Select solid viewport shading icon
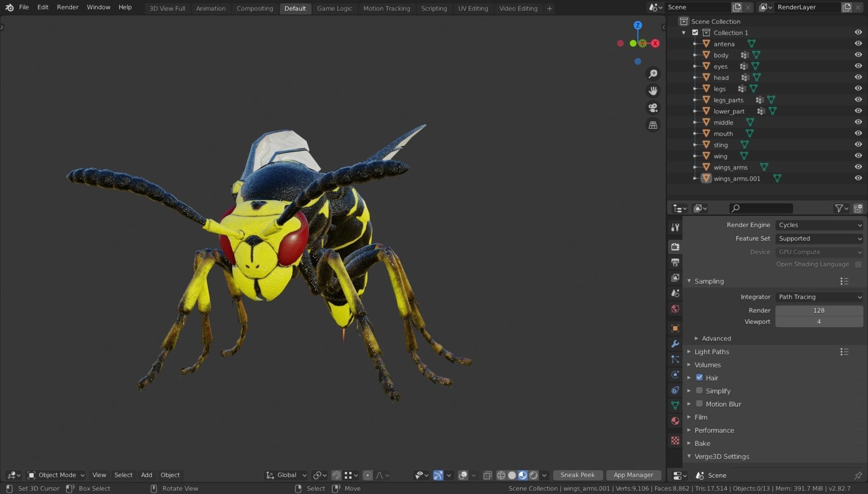The image size is (868, 494). coord(512,475)
